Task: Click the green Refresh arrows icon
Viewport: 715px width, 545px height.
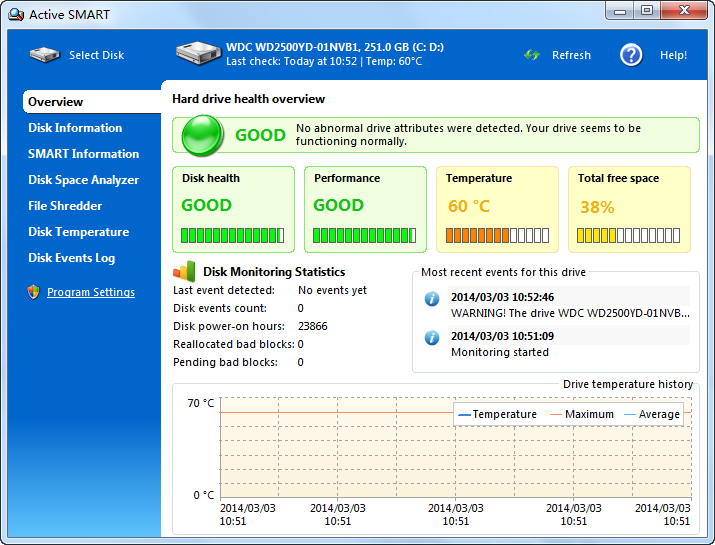Action: coord(532,55)
